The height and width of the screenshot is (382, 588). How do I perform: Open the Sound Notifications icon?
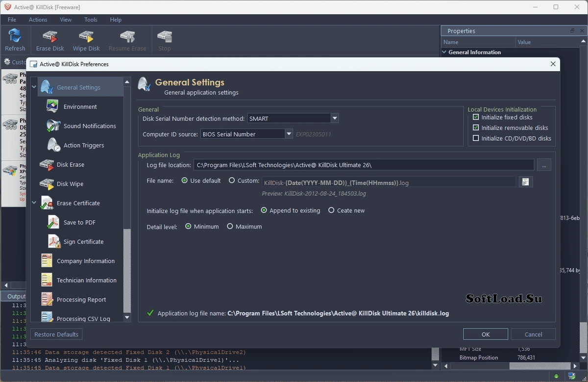pos(53,126)
